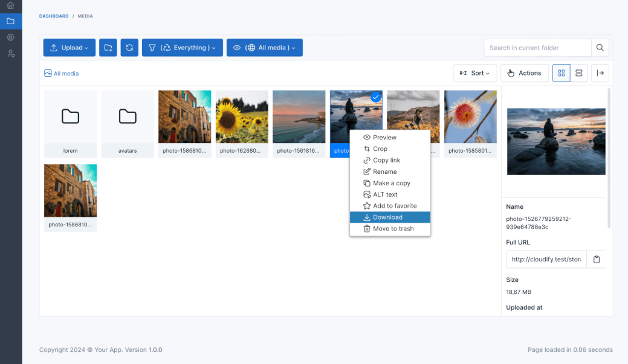The width and height of the screenshot is (628, 364).
Task: Click the DASHBOARD breadcrumb link
Action: point(54,16)
